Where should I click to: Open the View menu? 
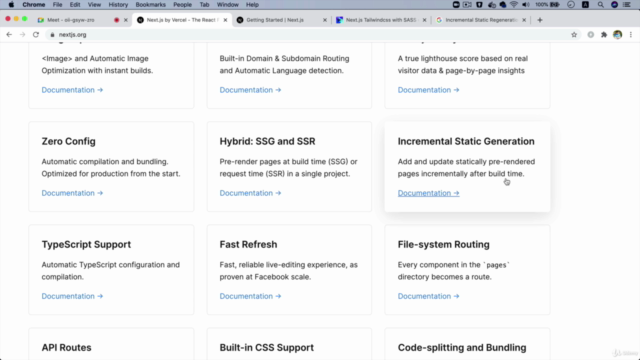point(94,4)
